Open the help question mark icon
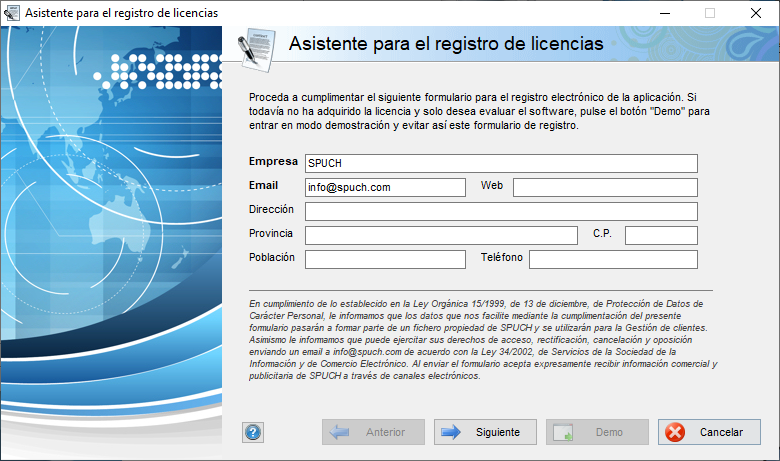This screenshot has height=461, width=780. point(253,432)
